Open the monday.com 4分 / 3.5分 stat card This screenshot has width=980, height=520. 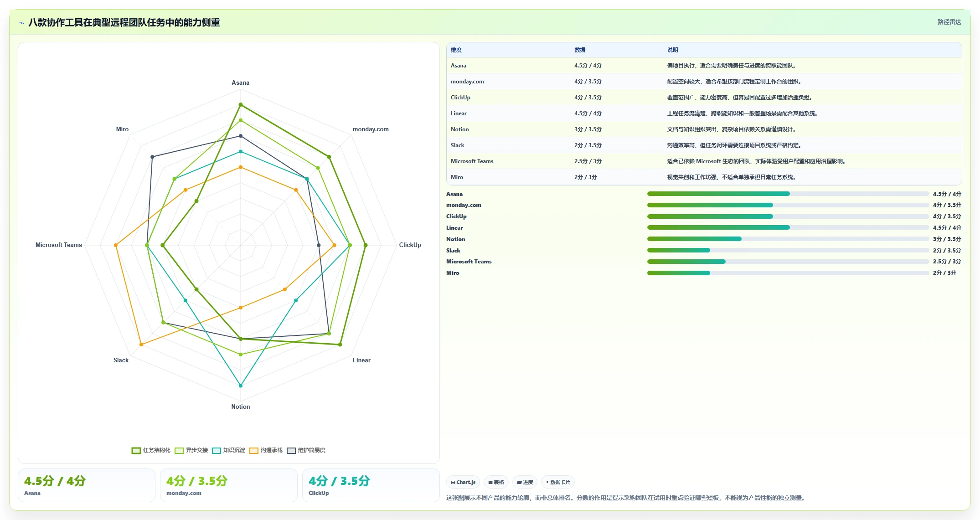[x=229, y=485]
